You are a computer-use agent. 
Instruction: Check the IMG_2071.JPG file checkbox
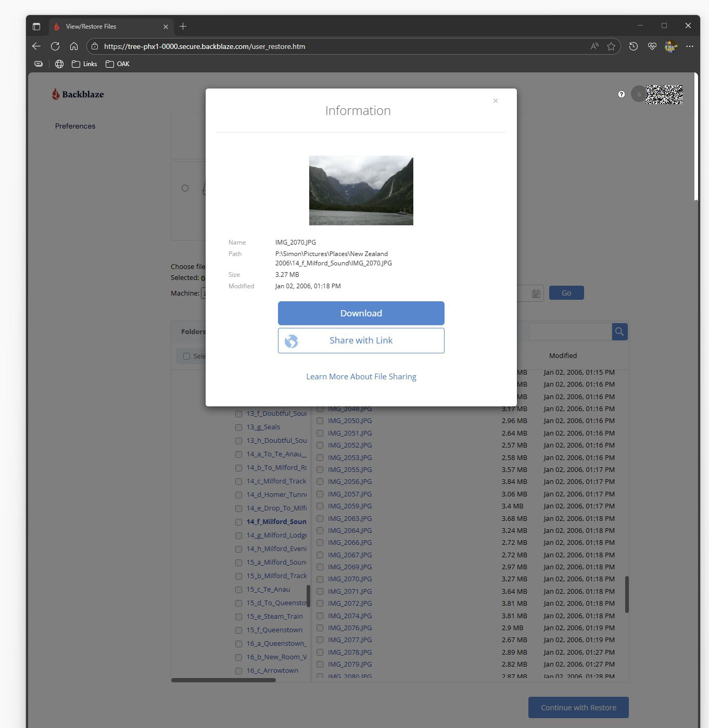click(320, 592)
